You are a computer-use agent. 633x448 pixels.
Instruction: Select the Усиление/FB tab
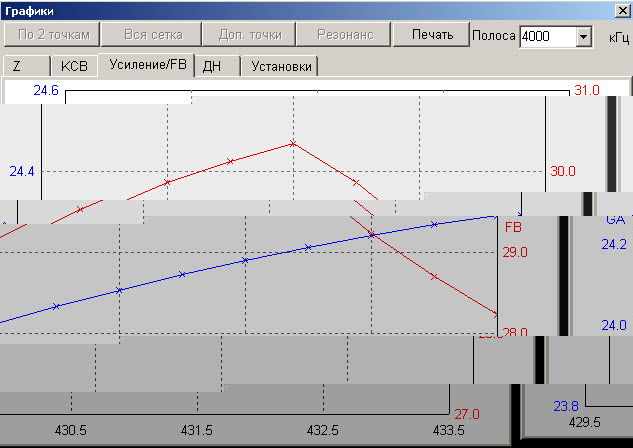[149, 66]
